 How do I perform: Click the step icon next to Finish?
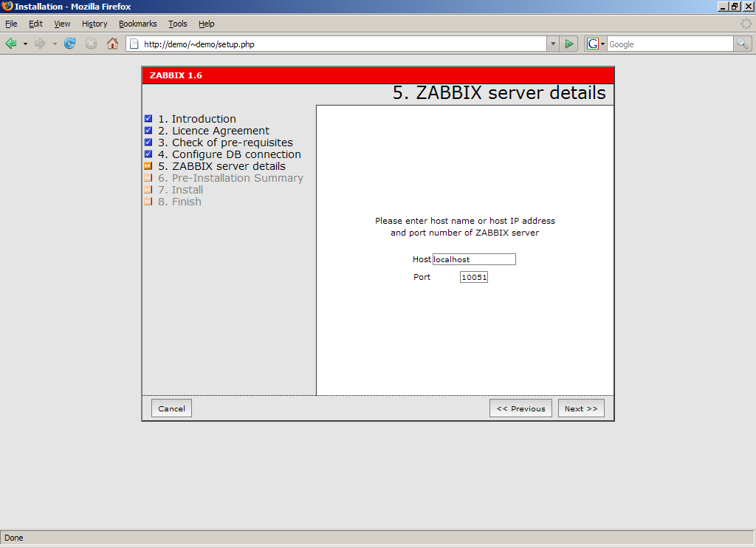point(148,202)
